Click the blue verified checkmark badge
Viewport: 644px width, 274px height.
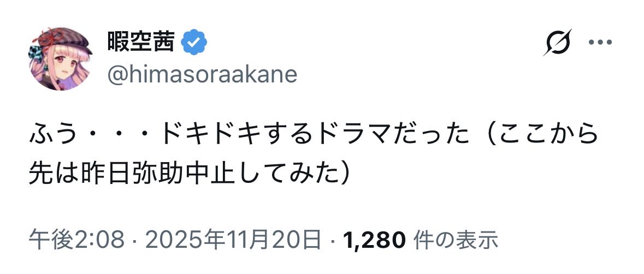click(194, 42)
